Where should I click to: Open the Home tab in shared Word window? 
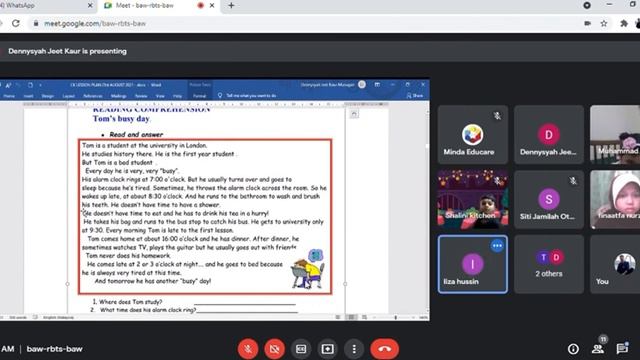click(9, 96)
